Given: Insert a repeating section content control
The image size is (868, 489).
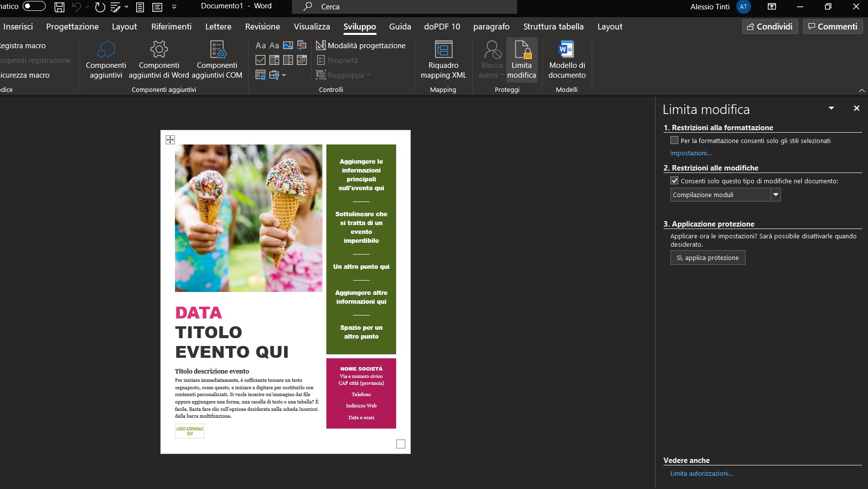Looking at the screenshot, I should (260, 75).
